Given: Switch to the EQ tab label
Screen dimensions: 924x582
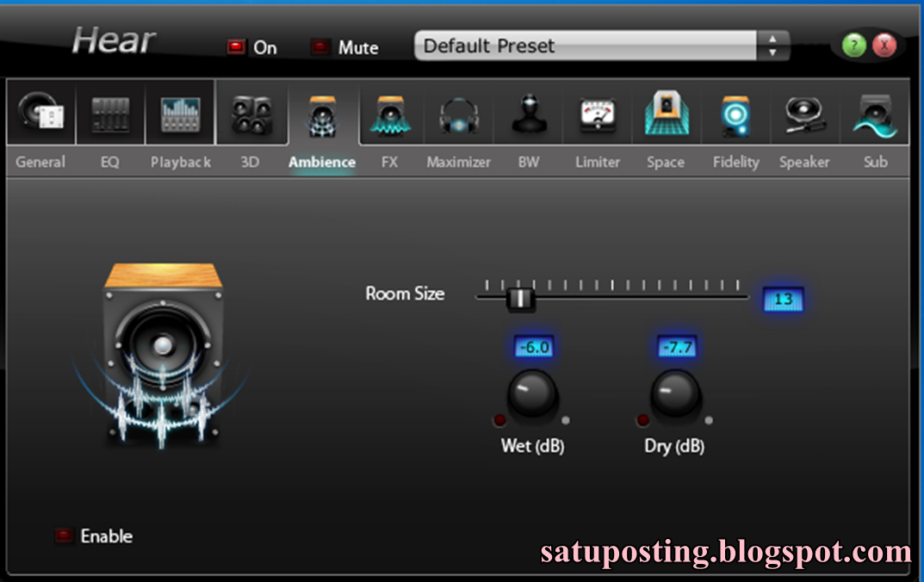Looking at the screenshot, I should pyautogui.click(x=110, y=162).
